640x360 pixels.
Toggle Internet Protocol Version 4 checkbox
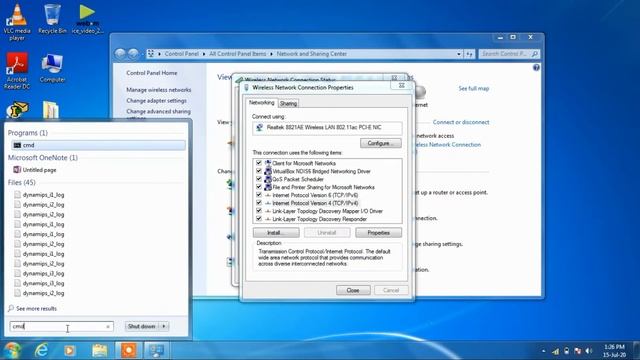(x=259, y=203)
